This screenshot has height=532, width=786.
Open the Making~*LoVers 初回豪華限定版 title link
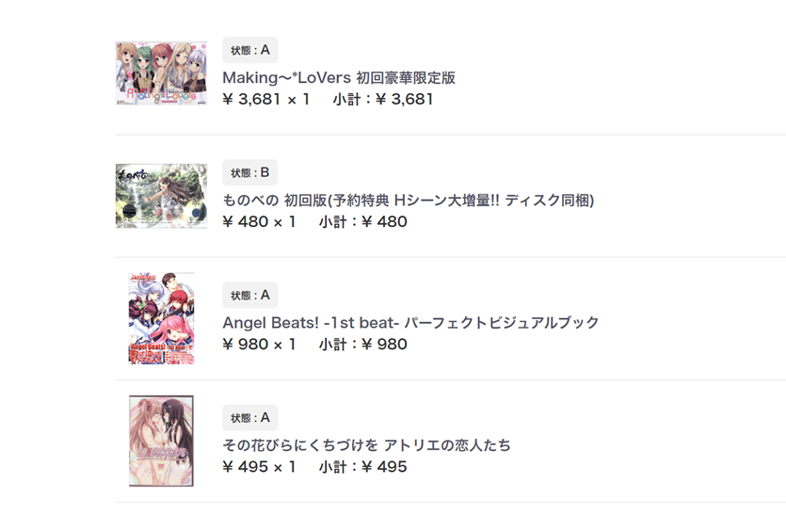[339, 78]
